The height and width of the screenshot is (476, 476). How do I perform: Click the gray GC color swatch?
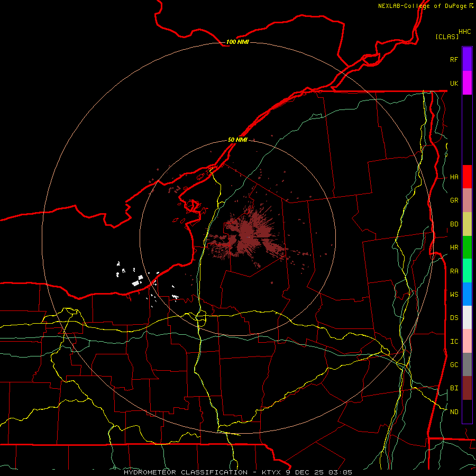(x=467, y=364)
